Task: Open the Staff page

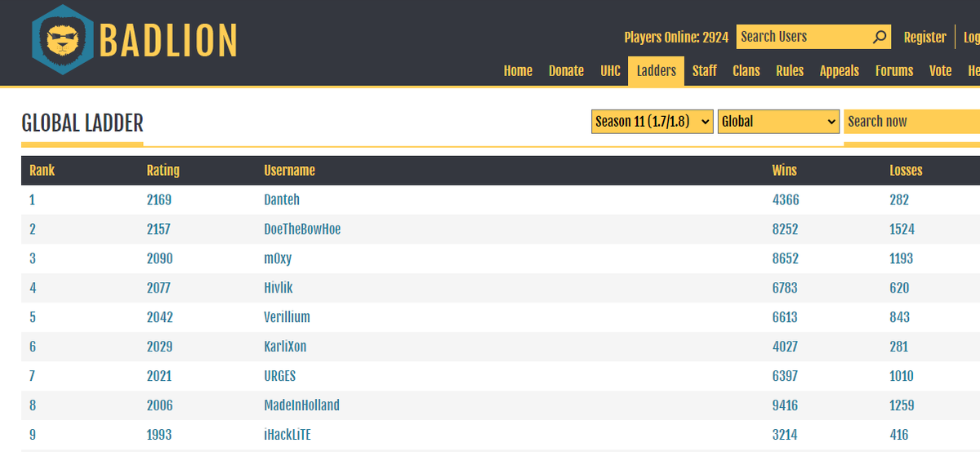Action: [705, 71]
